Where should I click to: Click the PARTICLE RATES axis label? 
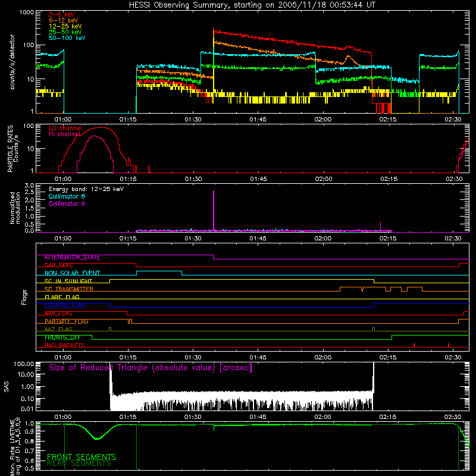click(x=12, y=149)
